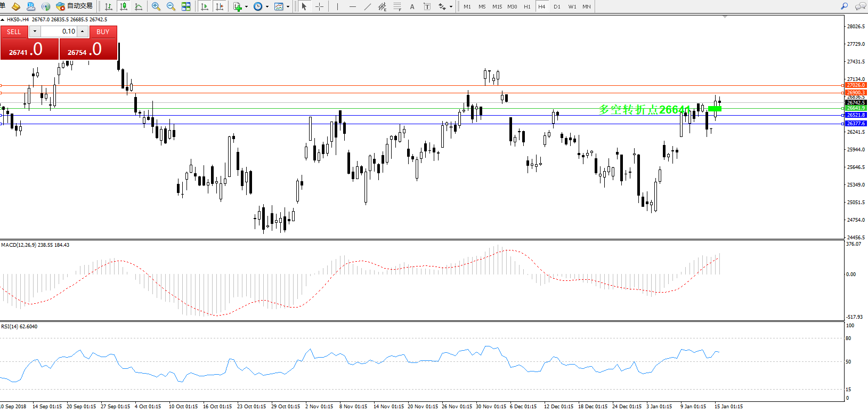Click the Zoom In magnifier icon
Viewport: 868px width, 412px height.
click(x=156, y=6)
